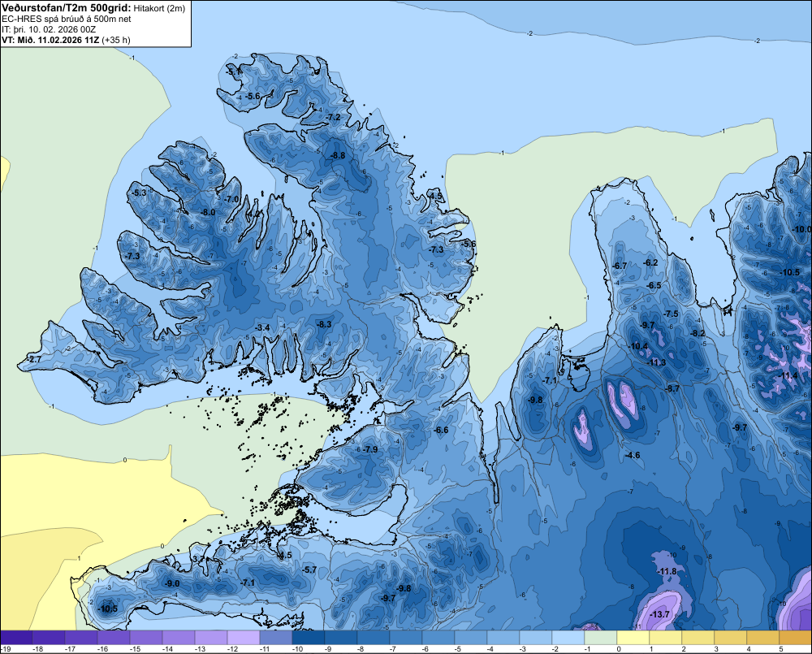Click the -5.7 temperature value

tap(309, 570)
